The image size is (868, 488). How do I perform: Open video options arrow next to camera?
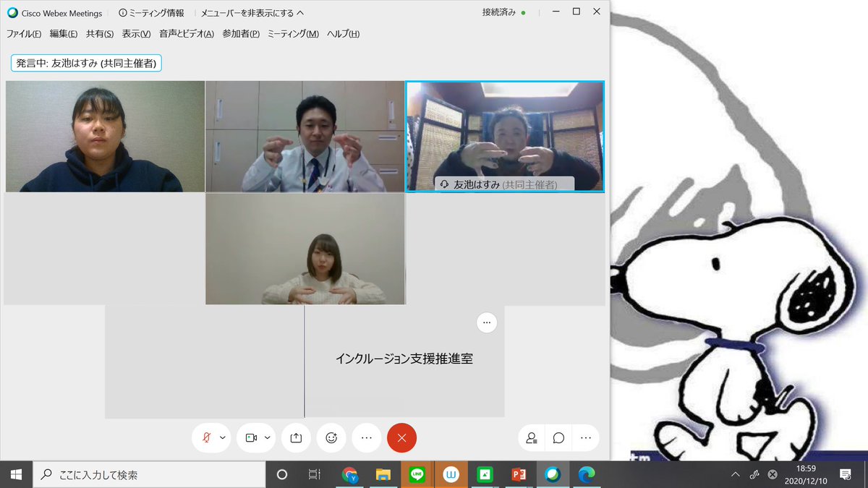point(268,437)
